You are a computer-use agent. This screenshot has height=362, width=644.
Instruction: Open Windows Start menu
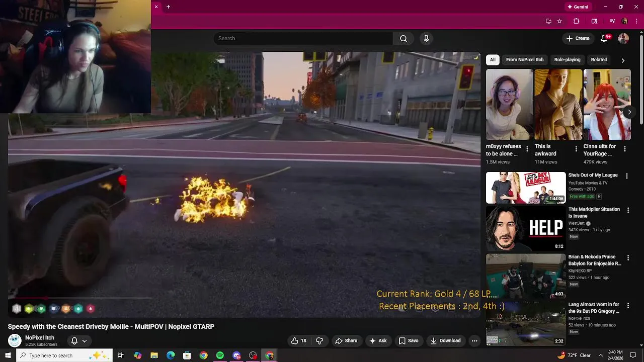click(x=8, y=355)
